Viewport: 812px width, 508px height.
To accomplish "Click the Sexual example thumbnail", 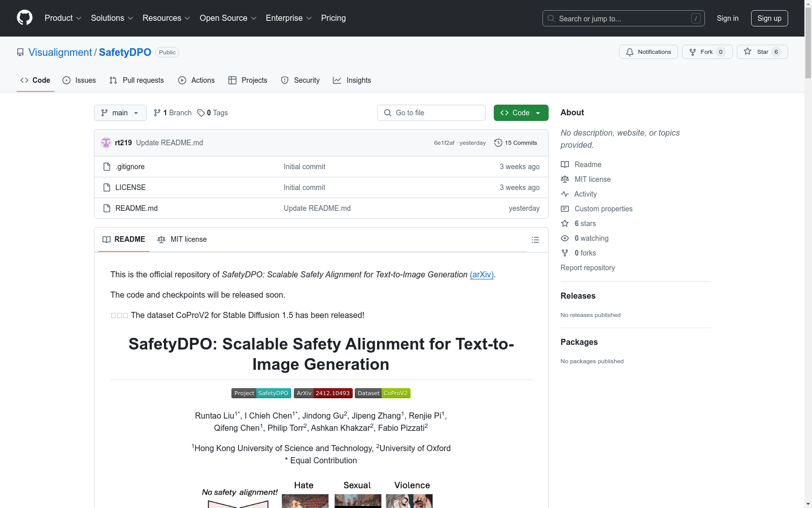I will (x=358, y=501).
